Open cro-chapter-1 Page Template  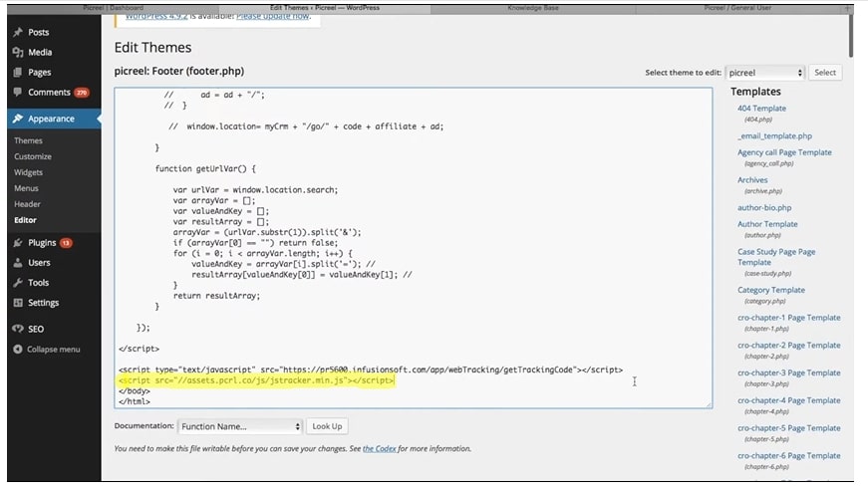pos(789,318)
